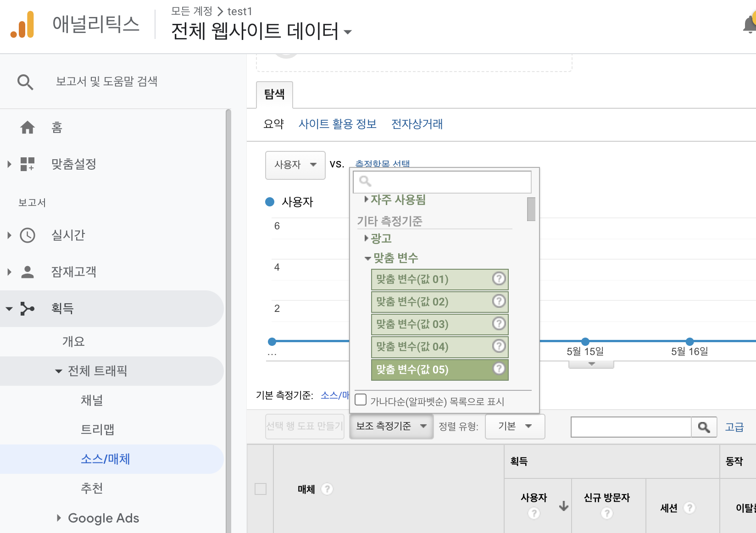Click the 고급 advanced filter link

[734, 427]
